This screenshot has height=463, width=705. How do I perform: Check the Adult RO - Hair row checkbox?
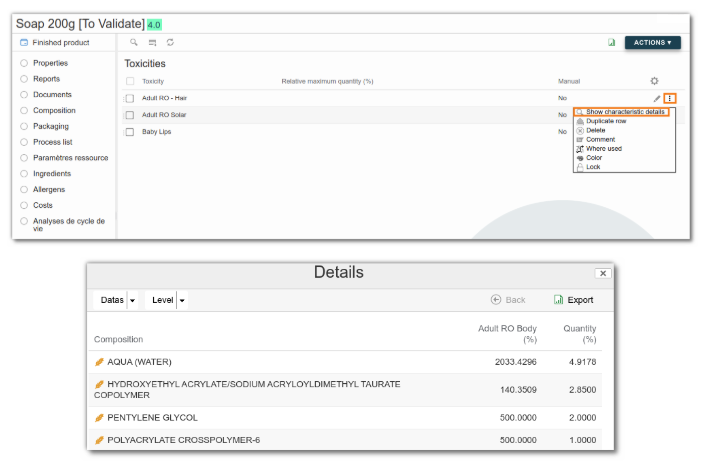[130, 98]
